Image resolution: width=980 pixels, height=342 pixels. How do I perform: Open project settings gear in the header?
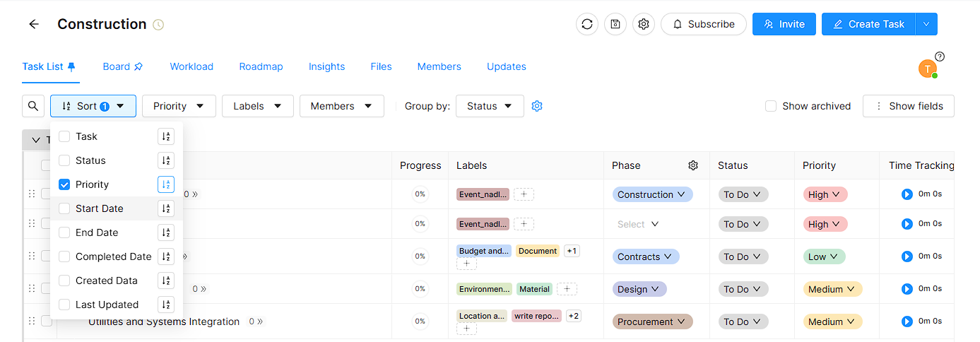click(x=644, y=24)
